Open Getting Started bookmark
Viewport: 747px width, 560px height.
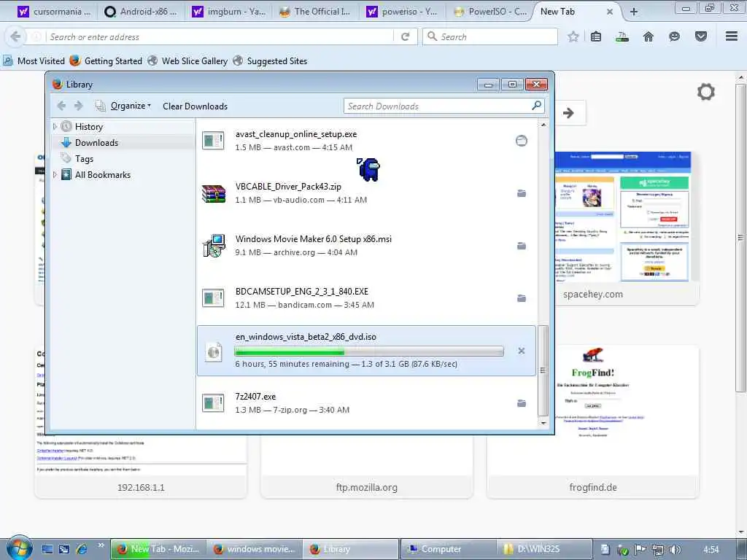click(x=106, y=61)
